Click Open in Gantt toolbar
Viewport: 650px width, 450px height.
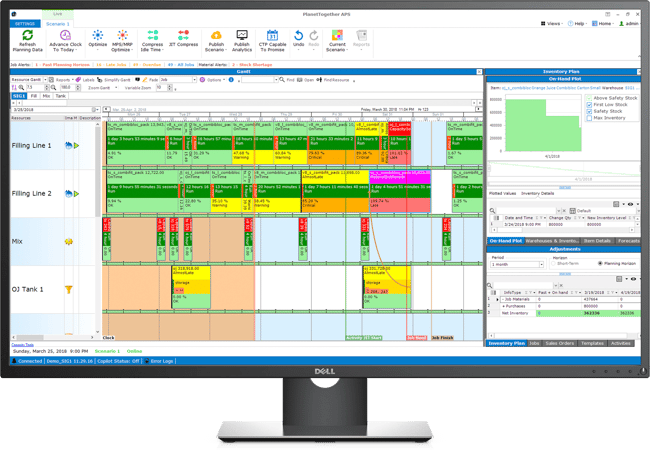click(306, 80)
